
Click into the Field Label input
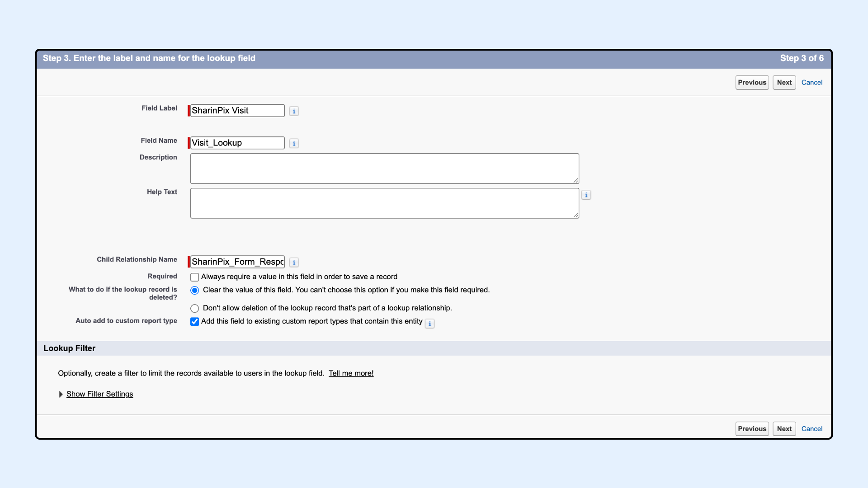click(x=237, y=111)
